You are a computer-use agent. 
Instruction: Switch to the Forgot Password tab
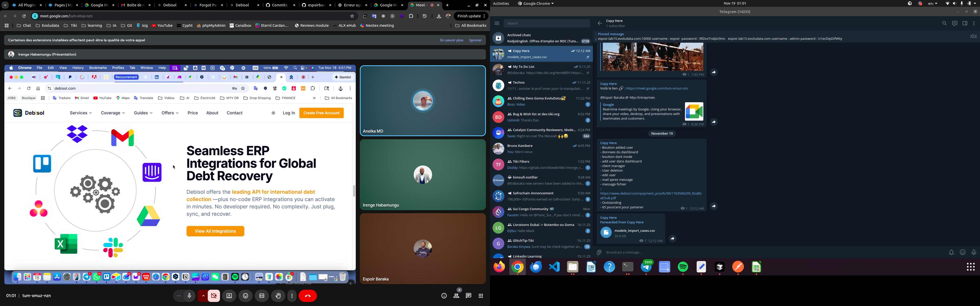[209, 5]
